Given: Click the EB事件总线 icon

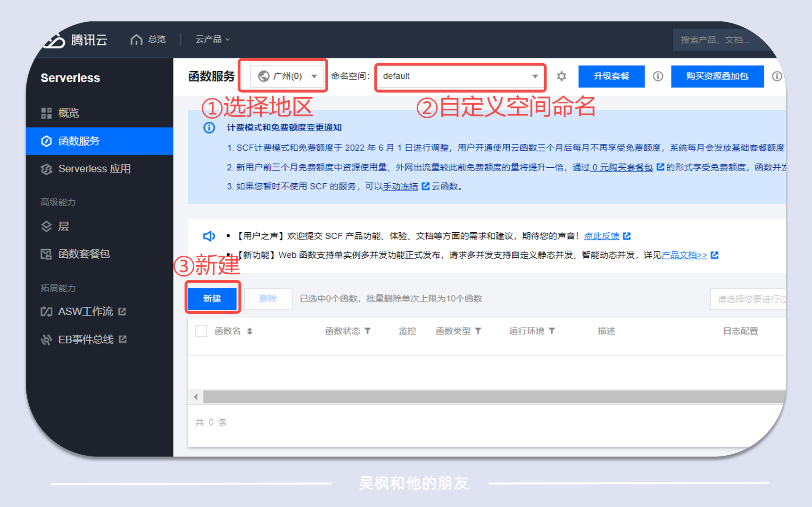Looking at the screenshot, I should click(x=46, y=339).
